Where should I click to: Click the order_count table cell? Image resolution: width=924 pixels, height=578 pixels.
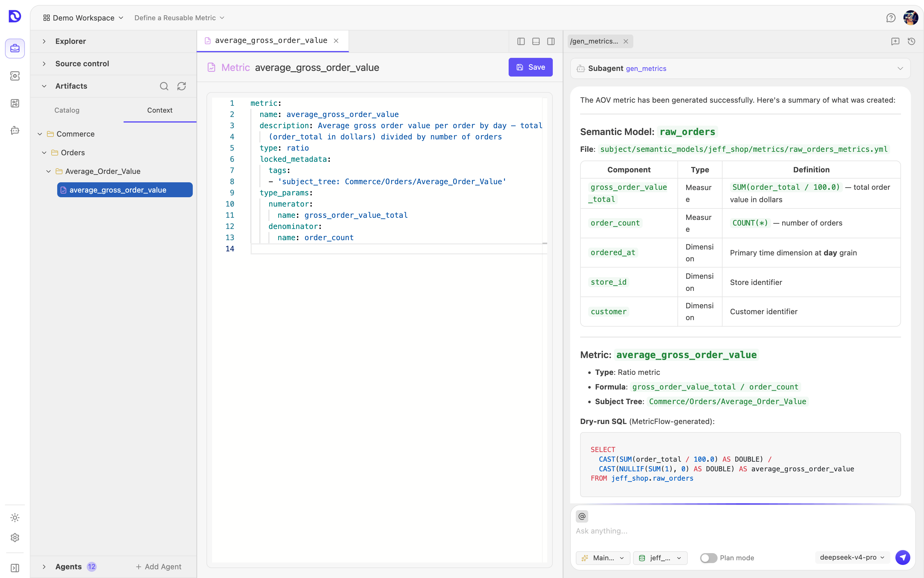click(629, 223)
